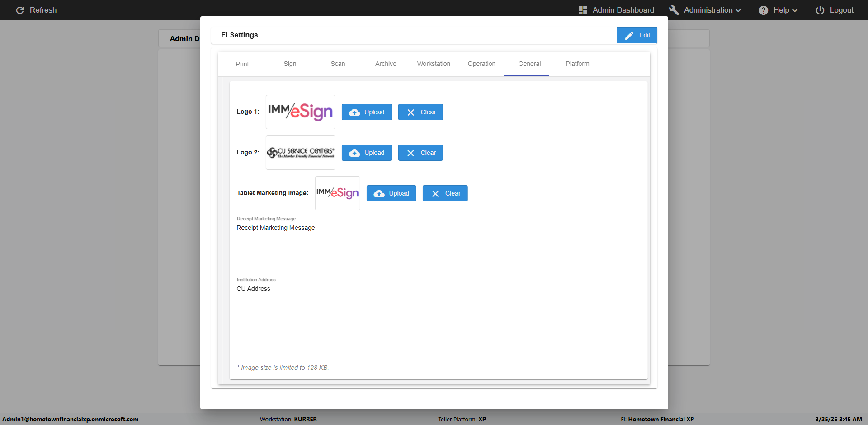Open the Workstation tab
Screen dimensions: 868x425
click(x=434, y=64)
